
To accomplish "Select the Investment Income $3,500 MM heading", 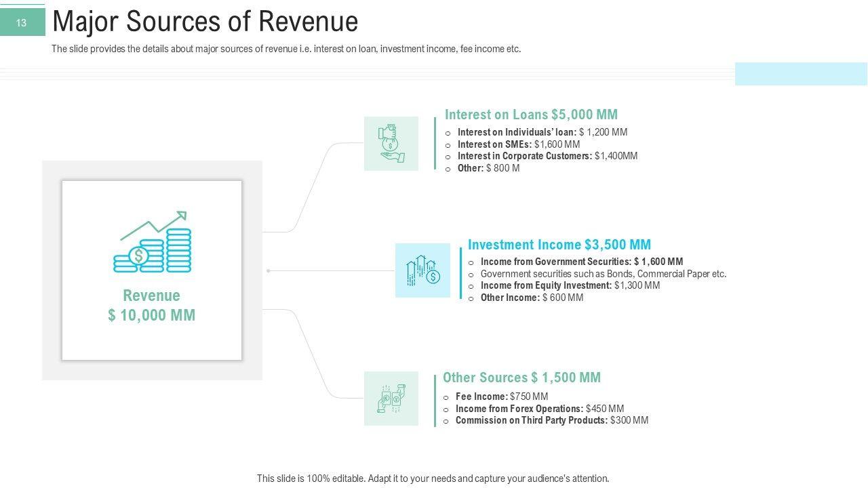I will click(x=559, y=245).
